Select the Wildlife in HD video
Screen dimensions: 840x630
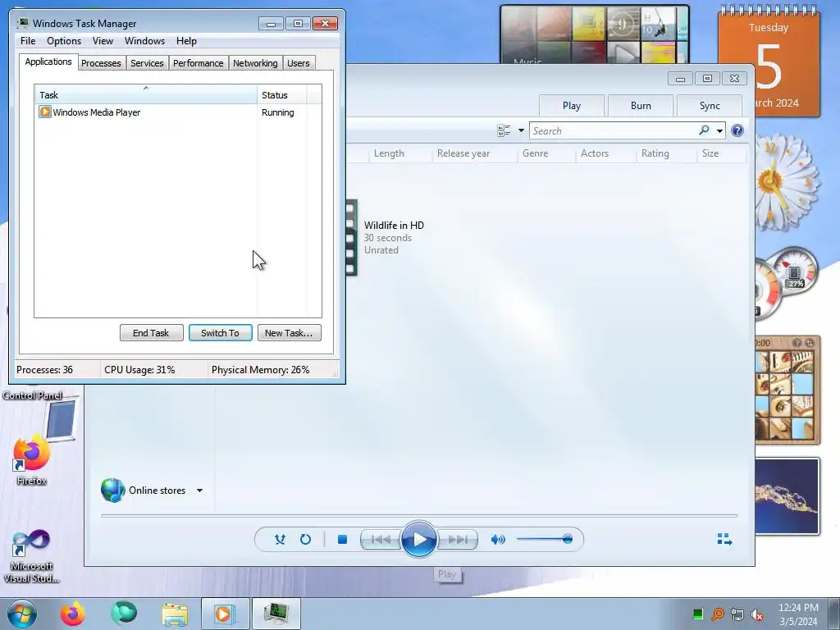coord(394,226)
